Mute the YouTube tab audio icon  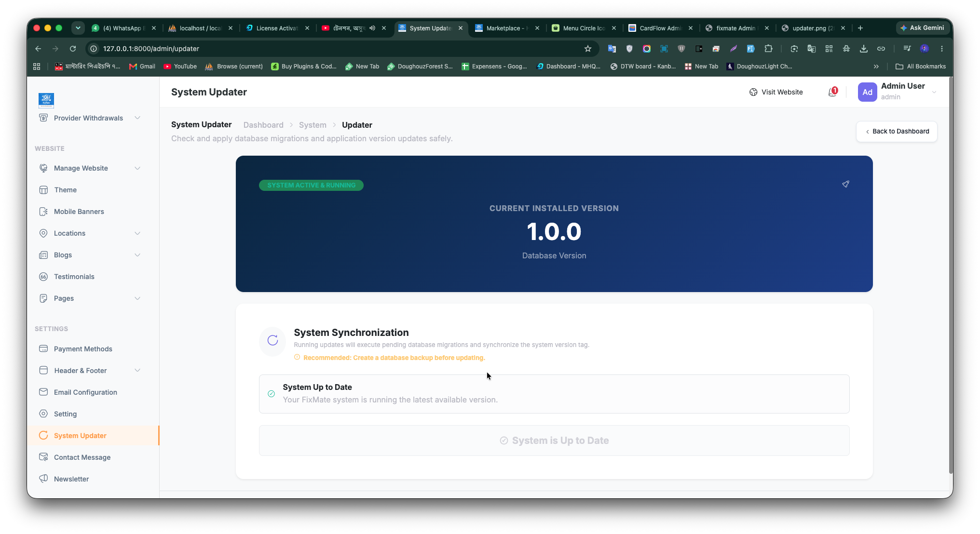(372, 28)
